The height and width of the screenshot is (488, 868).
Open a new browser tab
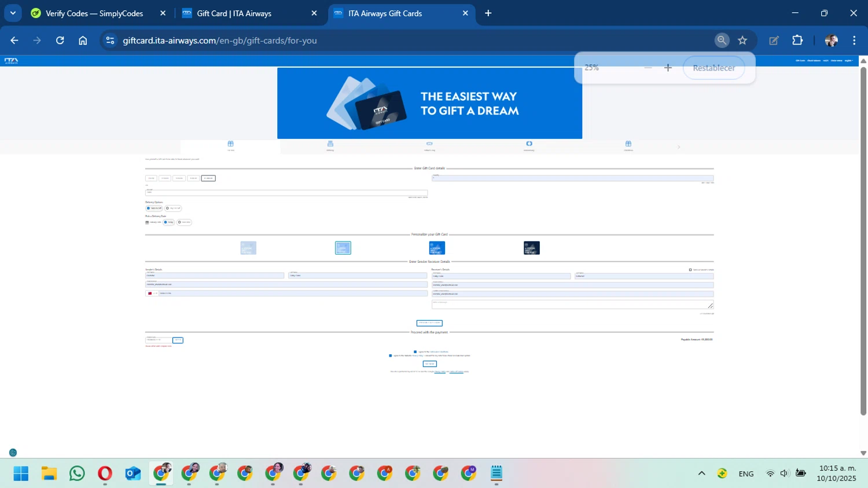click(x=488, y=13)
